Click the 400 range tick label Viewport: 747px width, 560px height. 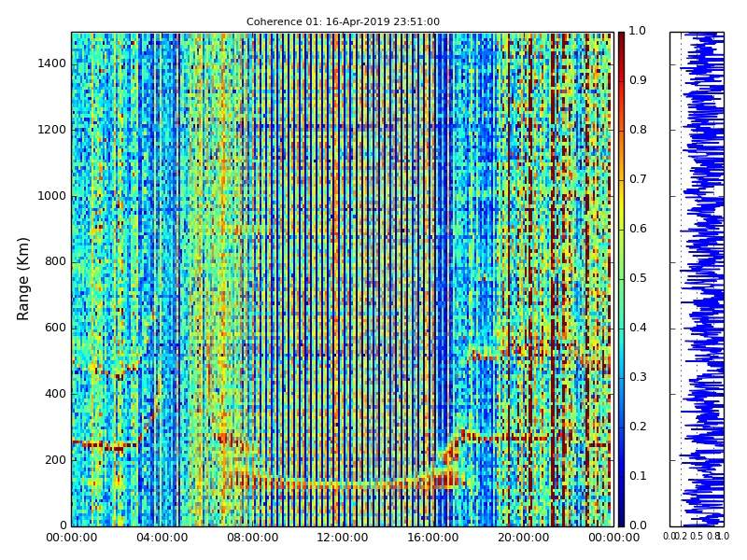(x=55, y=393)
